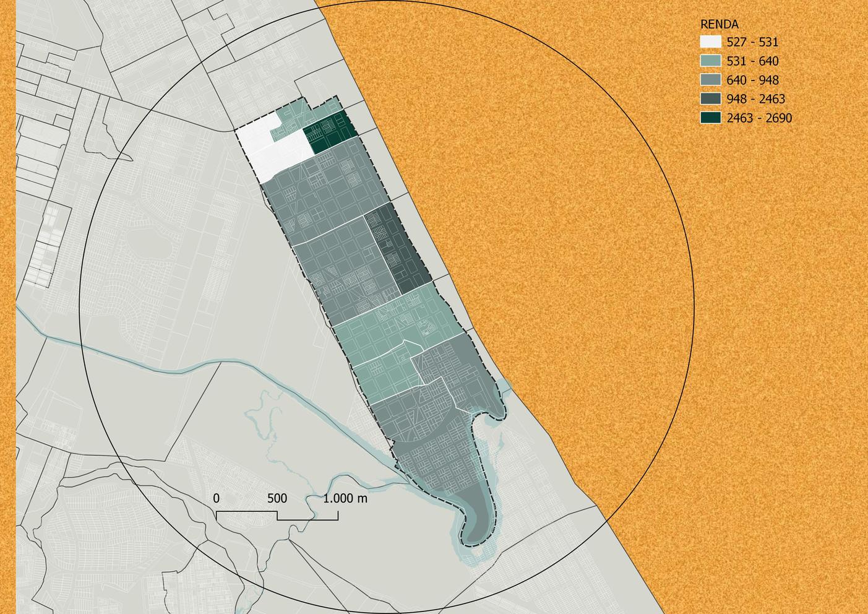Click the '527 - 531' legend label
The width and height of the screenshot is (868, 614).
[753, 42]
